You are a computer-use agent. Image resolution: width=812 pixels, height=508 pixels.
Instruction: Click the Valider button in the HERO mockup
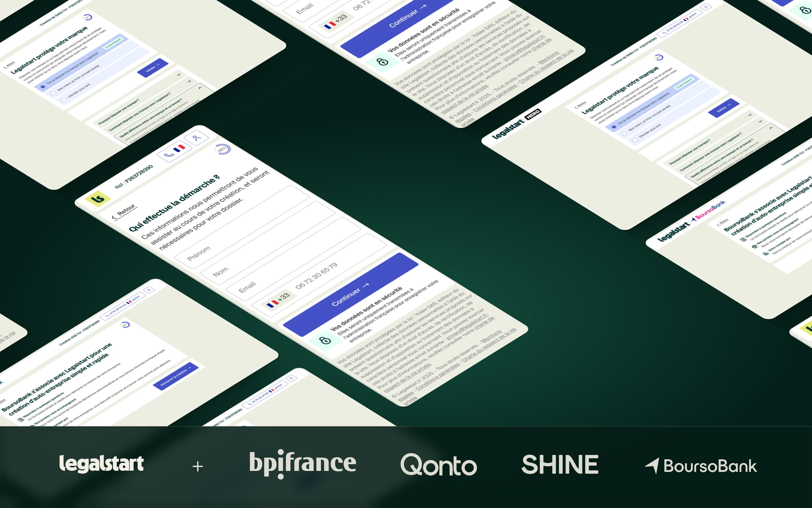tap(724, 108)
